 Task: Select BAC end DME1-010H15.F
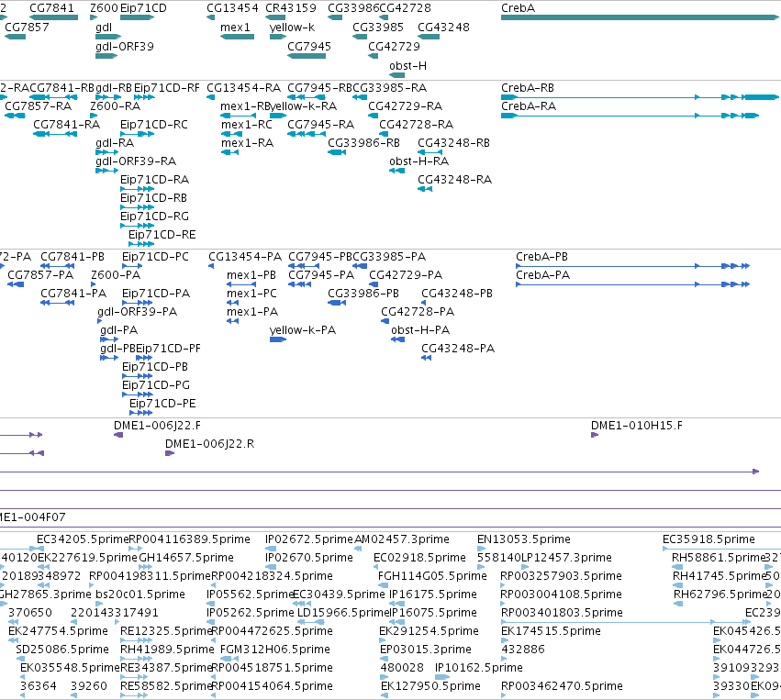click(x=595, y=435)
